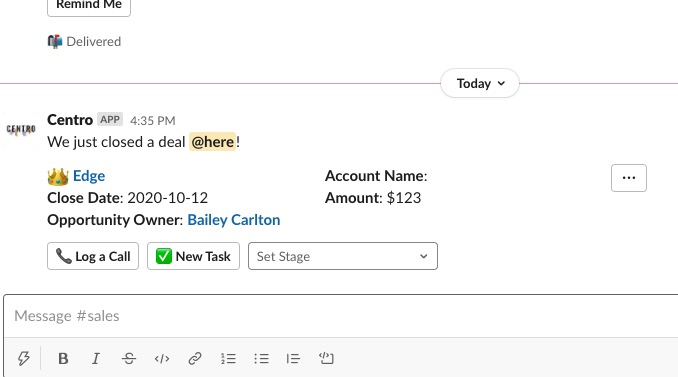Start an ordered numbered list
The height and width of the screenshot is (377, 678).
pyautogui.click(x=228, y=358)
